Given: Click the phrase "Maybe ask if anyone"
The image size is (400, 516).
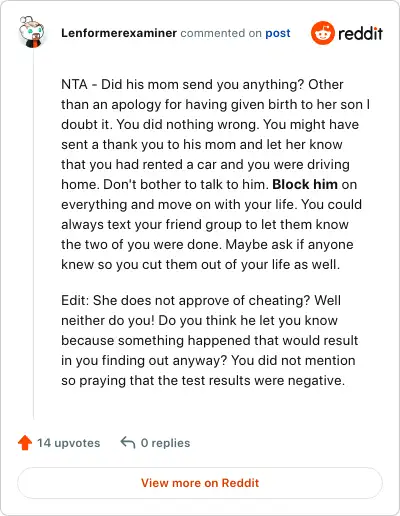Looking at the screenshot, I should tap(289, 244).
